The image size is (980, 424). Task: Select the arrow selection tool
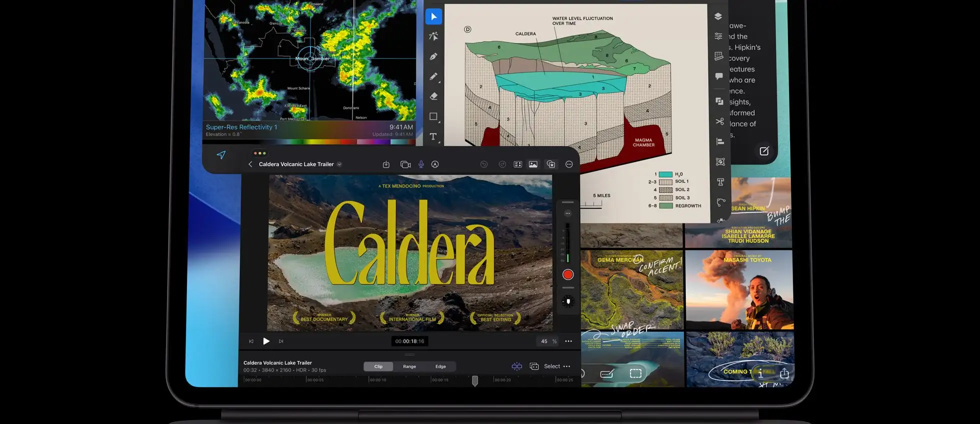point(433,16)
